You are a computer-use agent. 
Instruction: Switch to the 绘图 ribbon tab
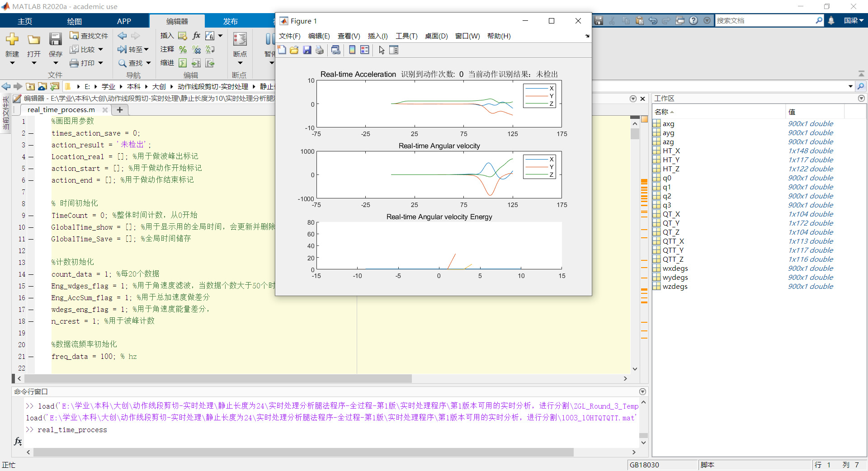(x=74, y=21)
